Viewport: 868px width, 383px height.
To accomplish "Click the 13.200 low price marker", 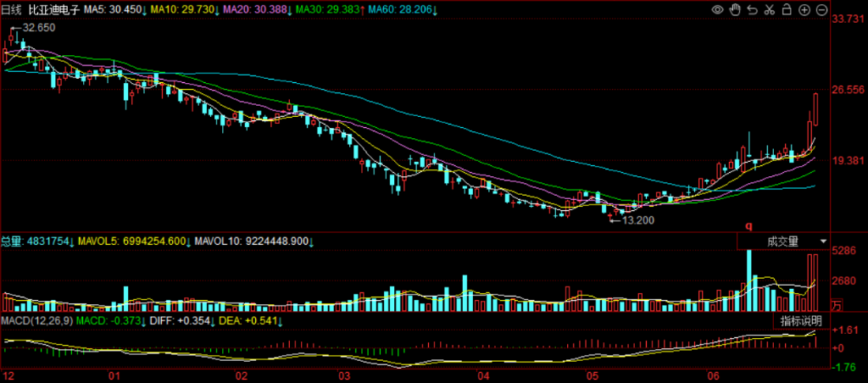I will tap(637, 219).
